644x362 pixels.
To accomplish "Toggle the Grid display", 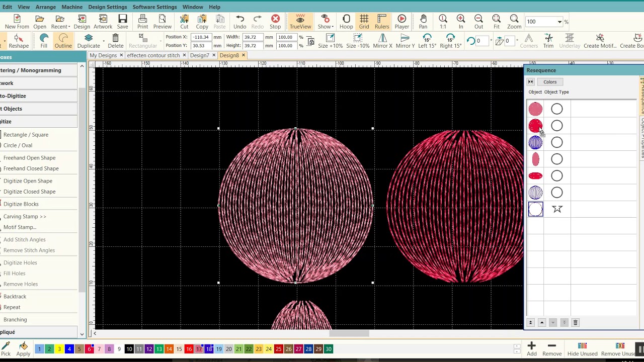I will pos(364,22).
